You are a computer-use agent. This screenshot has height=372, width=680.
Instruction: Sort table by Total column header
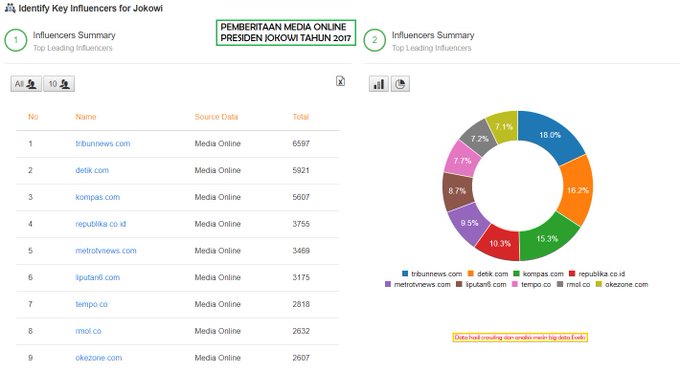tap(301, 117)
